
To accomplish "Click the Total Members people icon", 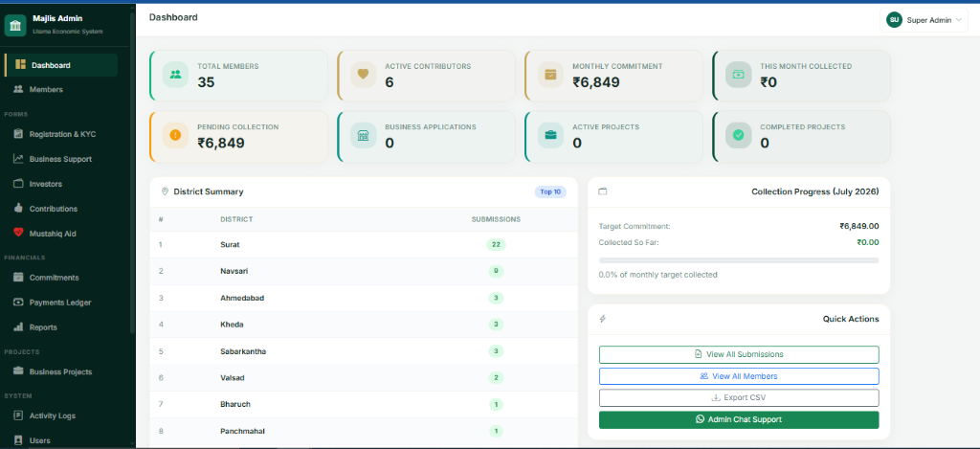I will click(176, 75).
